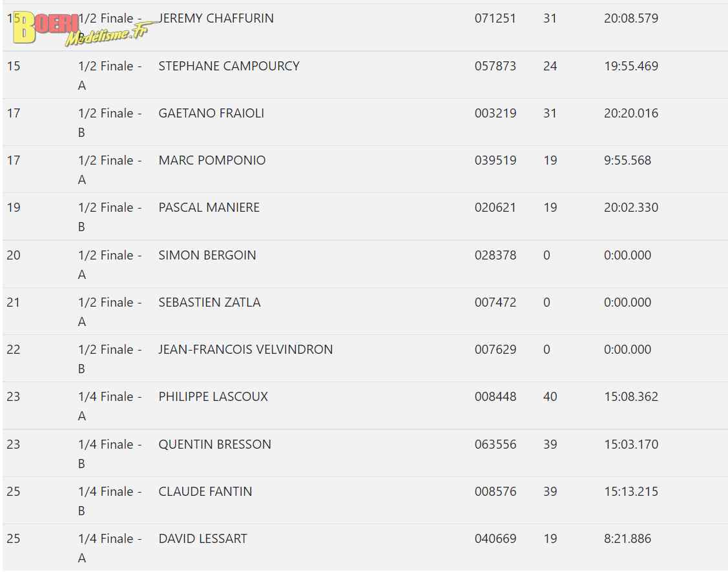Click time 20:20.016 in Fraioli row
Image resolution: width=728 pixels, height=572 pixels.
point(630,113)
